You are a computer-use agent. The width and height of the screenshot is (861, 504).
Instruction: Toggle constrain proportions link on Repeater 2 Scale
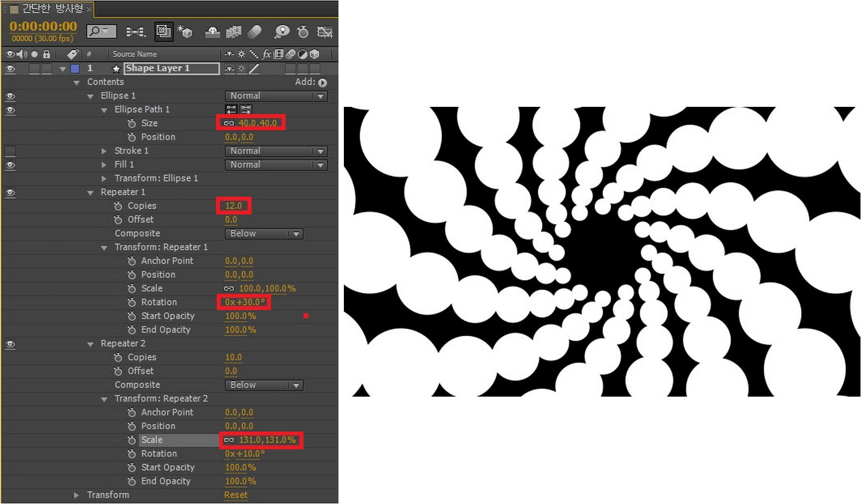click(229, 440)
